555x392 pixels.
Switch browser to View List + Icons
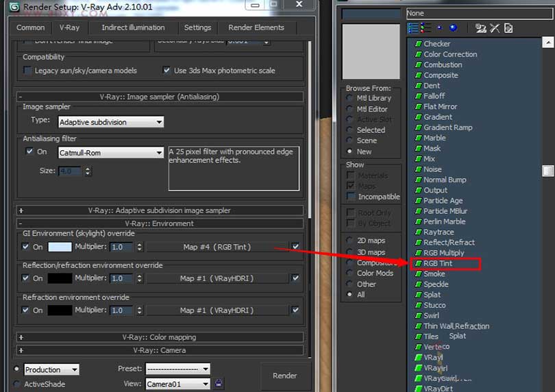coord(425,28)
